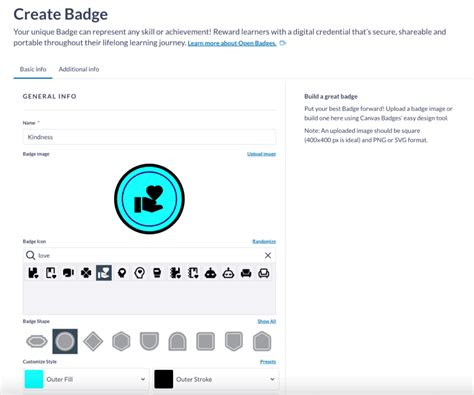Screen dimensions: 474x395
Task: Choose the house-shaped pentagon badge shape
Action: point(262,341)
